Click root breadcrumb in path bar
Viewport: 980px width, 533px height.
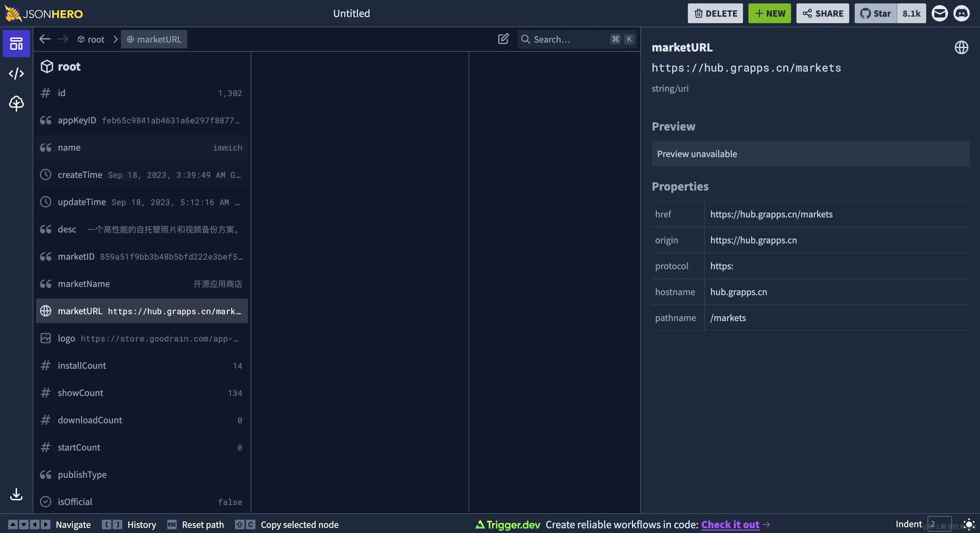[91, 39]
